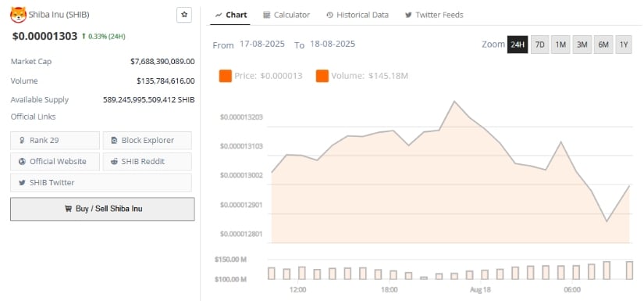Image resolution: width=644 pixels, height=301 pixels.
Task: Click the highest price peak on the chart
Action: click(x=454, y=101)
